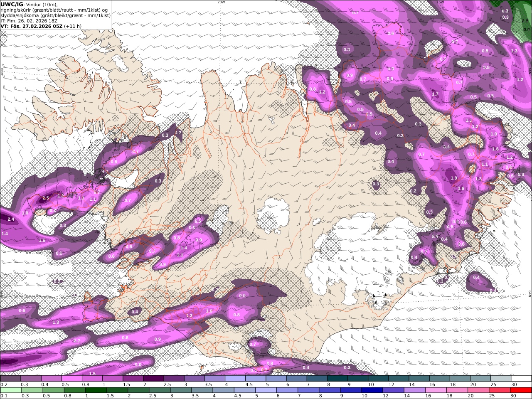
Task: Select the deep blue swatch labelled 10, lower row
Action: point(372,390)
